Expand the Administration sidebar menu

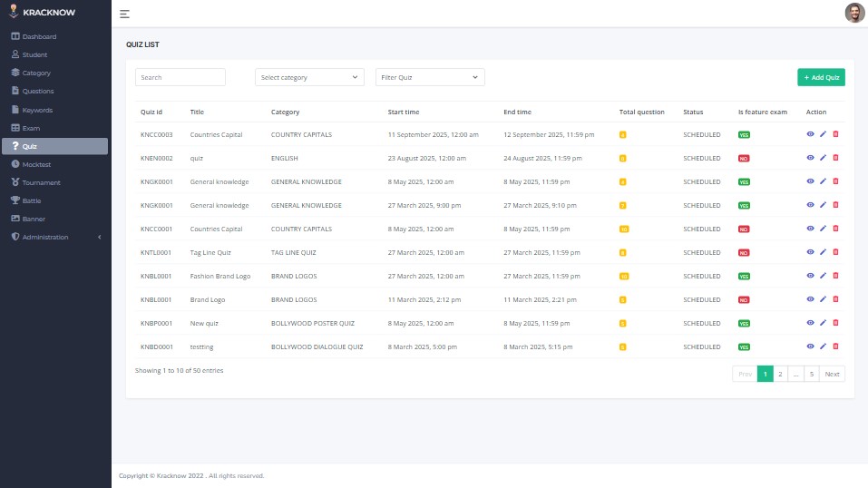tap(54, 238)
